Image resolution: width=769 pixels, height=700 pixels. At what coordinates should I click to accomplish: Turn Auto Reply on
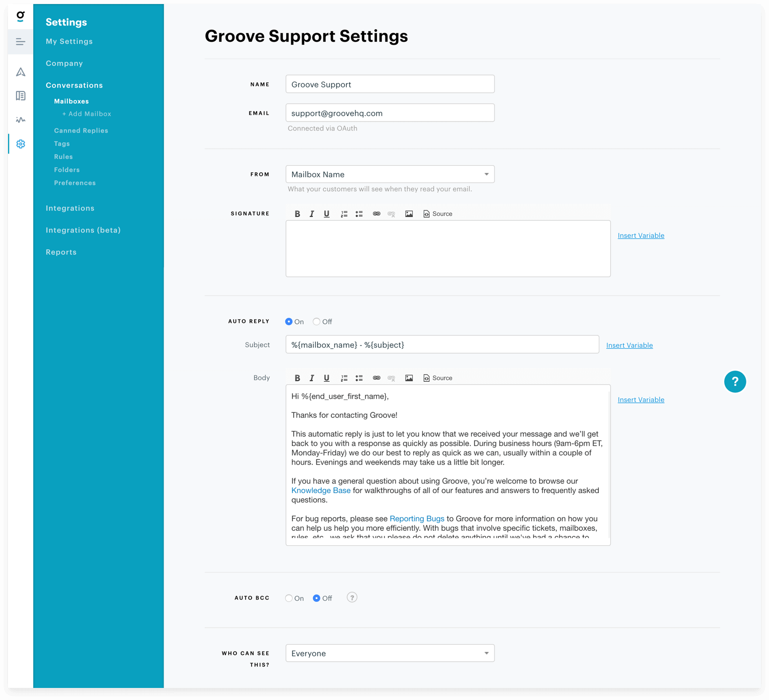(289, 322)
